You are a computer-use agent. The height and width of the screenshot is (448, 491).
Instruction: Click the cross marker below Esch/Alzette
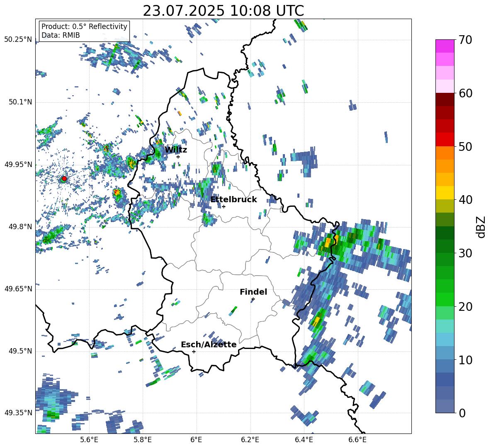(x=194, y=351)
